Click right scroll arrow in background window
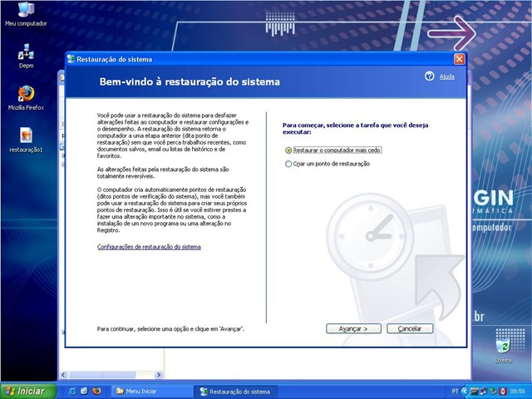 [x=159, y=375]
